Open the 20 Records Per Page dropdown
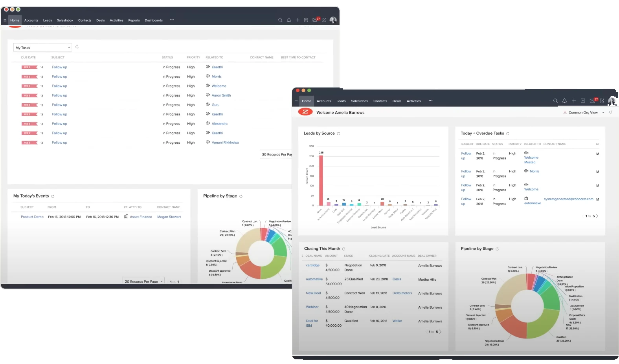Screen dimensions: 619x364 point(143,282)
